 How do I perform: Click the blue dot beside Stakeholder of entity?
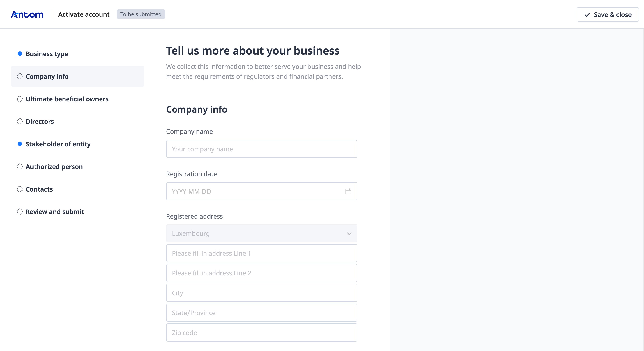coord(20,144)
